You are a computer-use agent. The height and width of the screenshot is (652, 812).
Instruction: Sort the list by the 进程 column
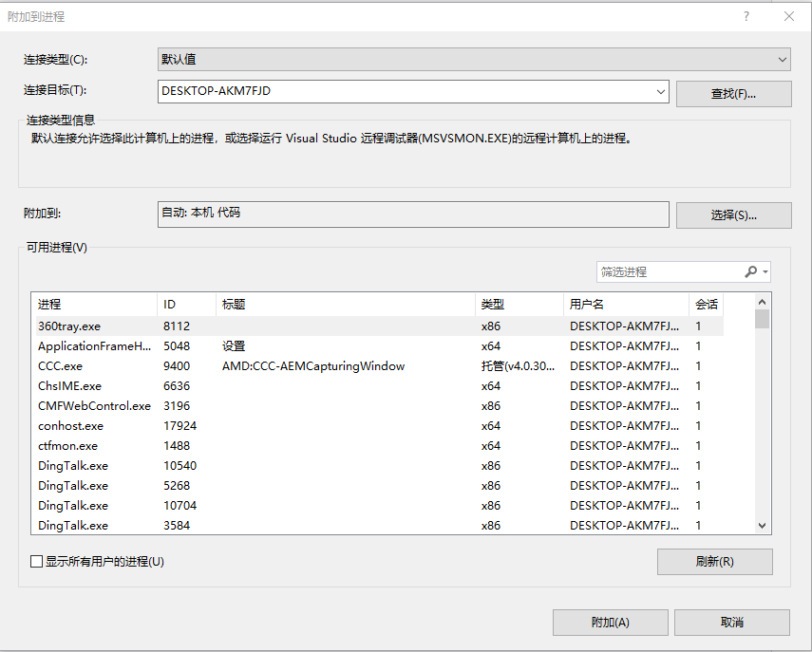57,304
